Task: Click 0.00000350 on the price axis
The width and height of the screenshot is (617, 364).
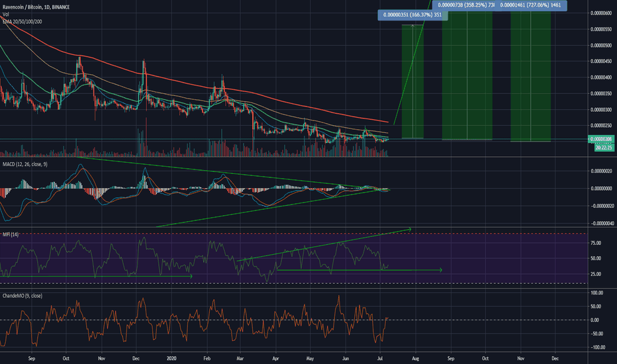Action: 601,93
